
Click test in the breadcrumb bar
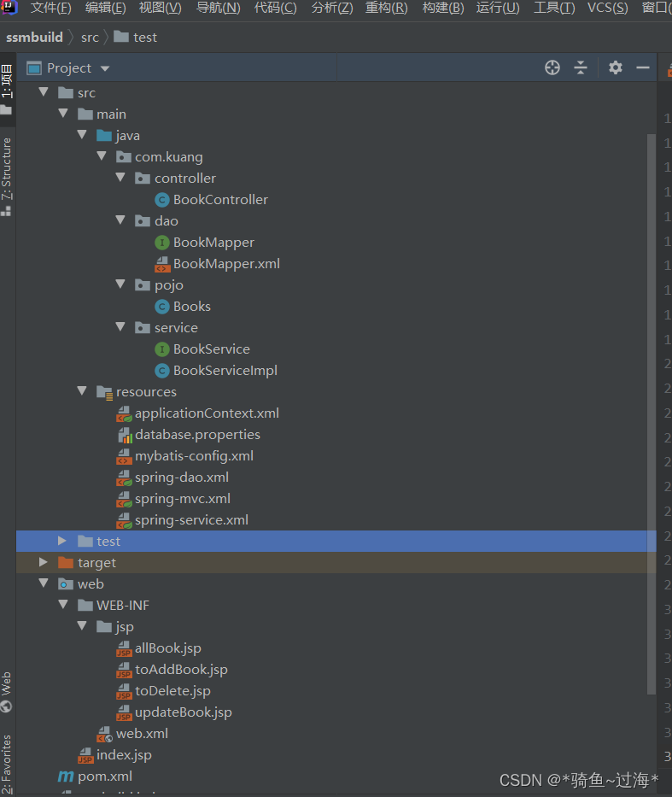(135, 37)
